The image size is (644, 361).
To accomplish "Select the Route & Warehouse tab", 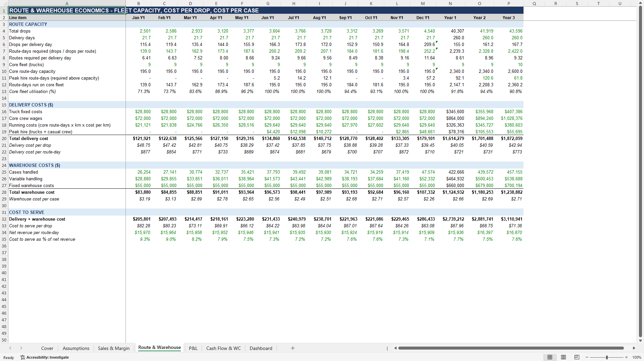I will tap(159, 348).
